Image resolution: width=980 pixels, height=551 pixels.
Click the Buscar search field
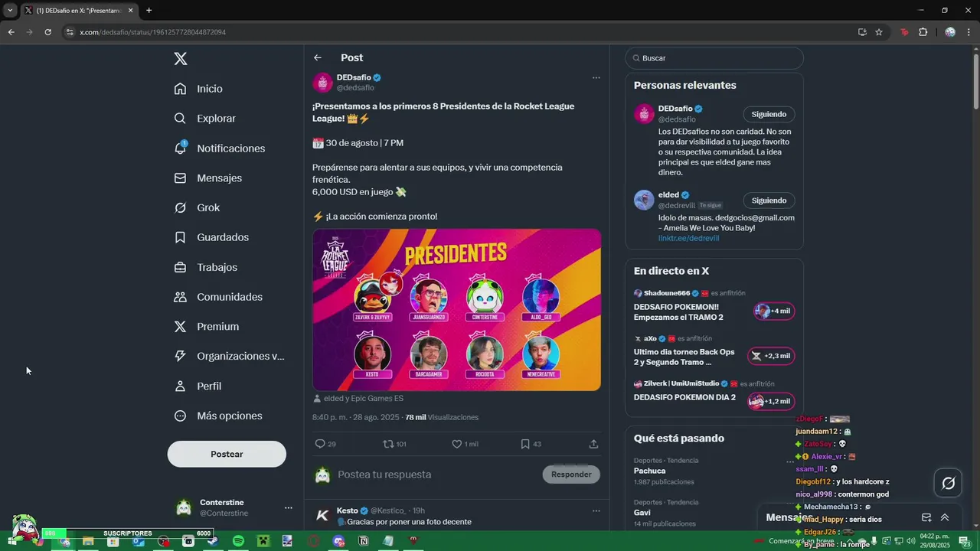[714, 58]
